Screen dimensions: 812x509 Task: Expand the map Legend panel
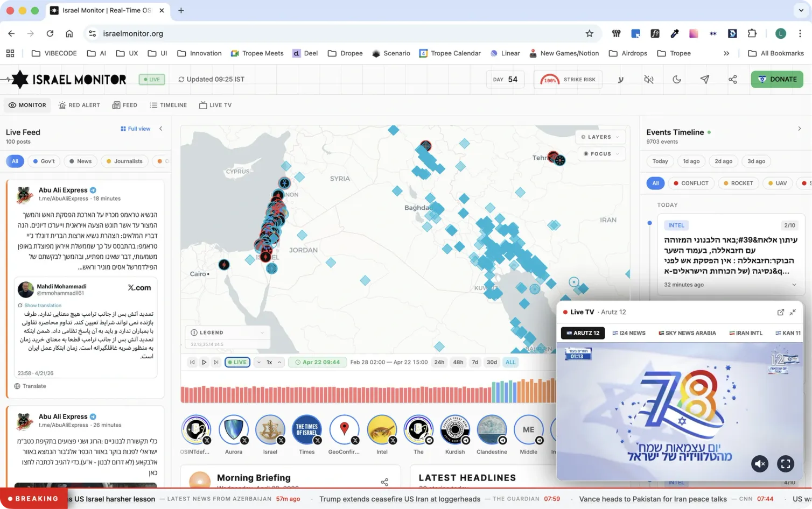tap(228, 333)
